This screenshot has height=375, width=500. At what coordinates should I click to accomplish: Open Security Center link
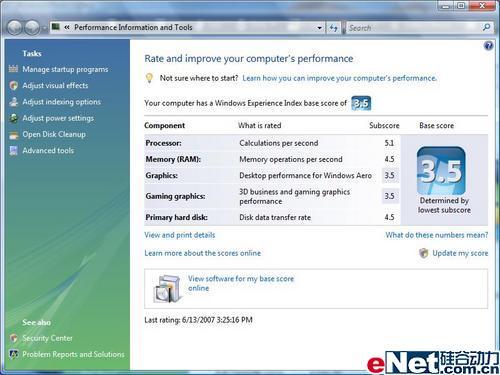[x=47, y=338]
